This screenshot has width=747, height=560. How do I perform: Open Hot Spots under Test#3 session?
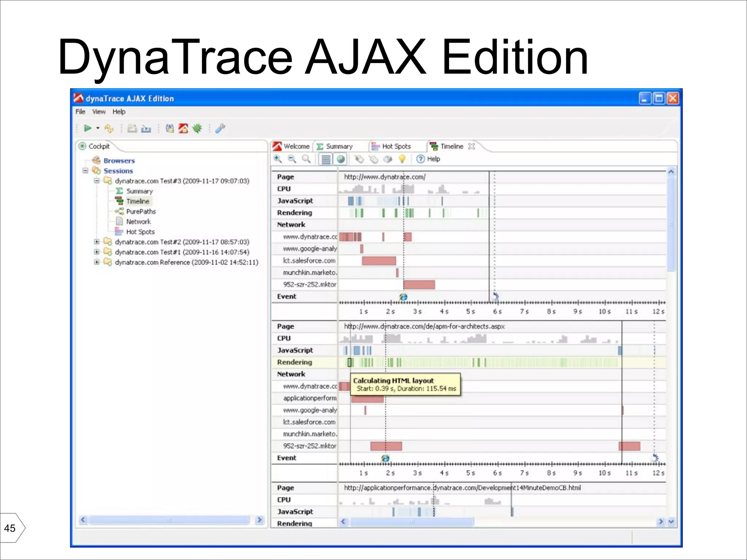tap(140, 232)
